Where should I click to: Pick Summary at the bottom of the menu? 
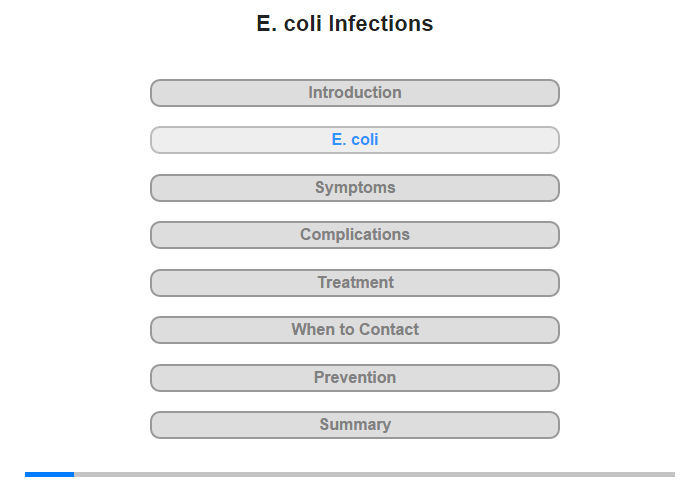[x=354, y=425]
